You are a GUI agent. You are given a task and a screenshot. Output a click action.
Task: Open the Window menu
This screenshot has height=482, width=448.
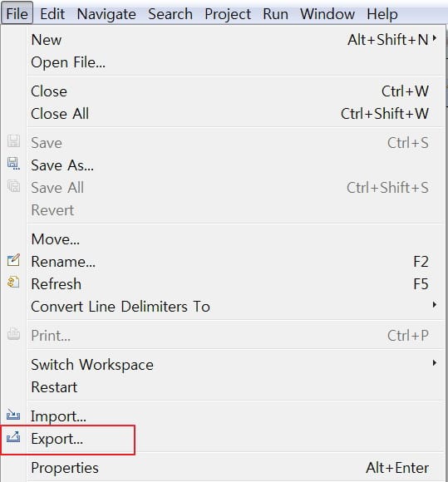pos(327,14)
